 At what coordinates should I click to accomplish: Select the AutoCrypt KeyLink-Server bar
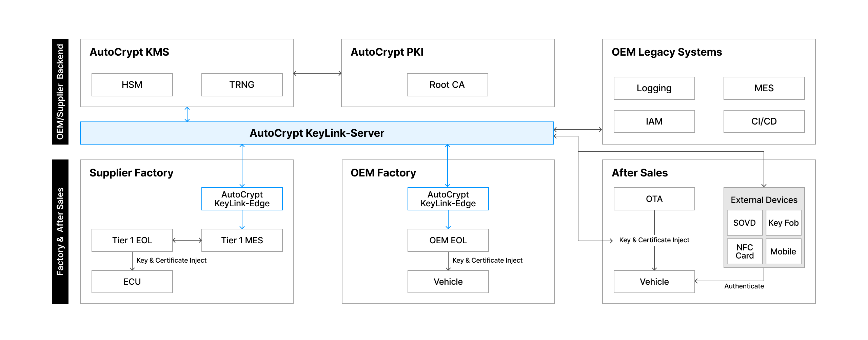click(x=317, y=133)
